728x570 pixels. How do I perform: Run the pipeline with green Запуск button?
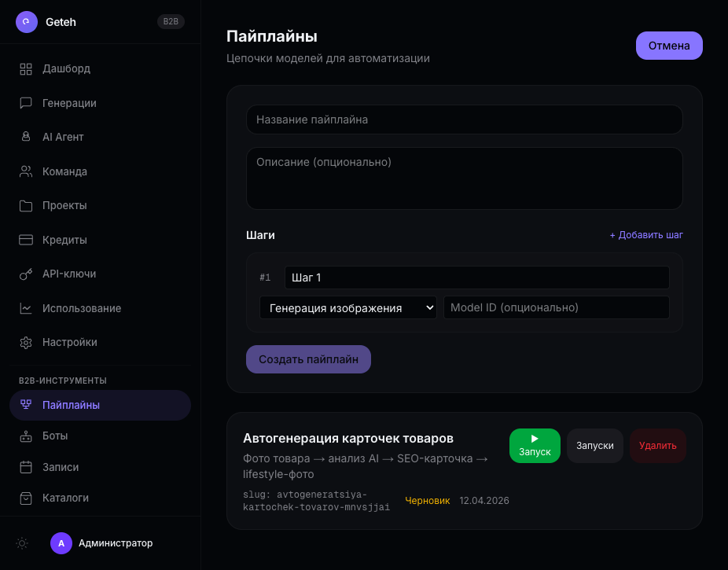535,446
